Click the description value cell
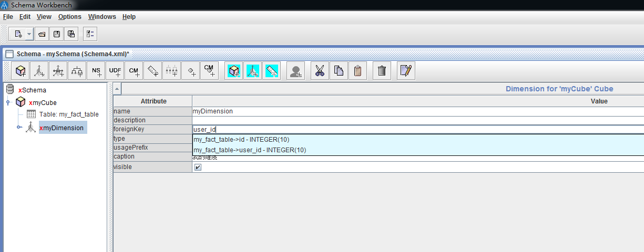 coord(418,120)
